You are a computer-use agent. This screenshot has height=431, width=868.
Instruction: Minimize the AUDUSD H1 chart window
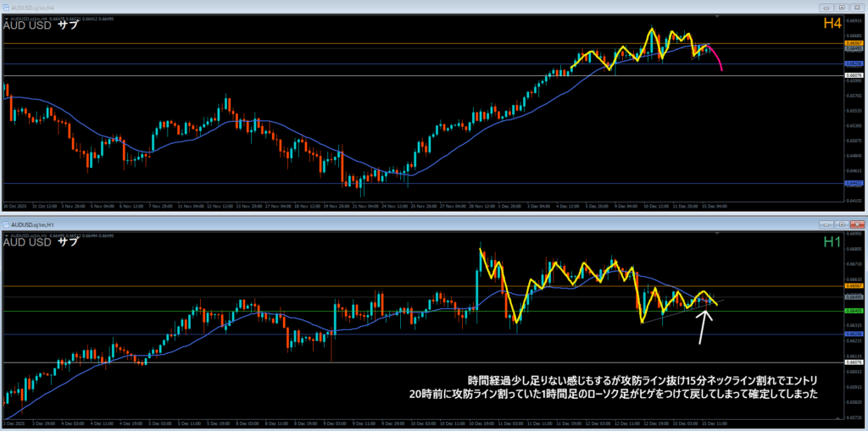[x=827, y=224]
